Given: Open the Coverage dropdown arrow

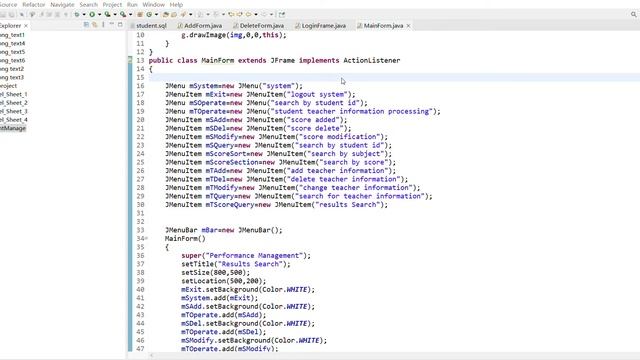Looking at the screenshot, I should [x=115, y=14].
